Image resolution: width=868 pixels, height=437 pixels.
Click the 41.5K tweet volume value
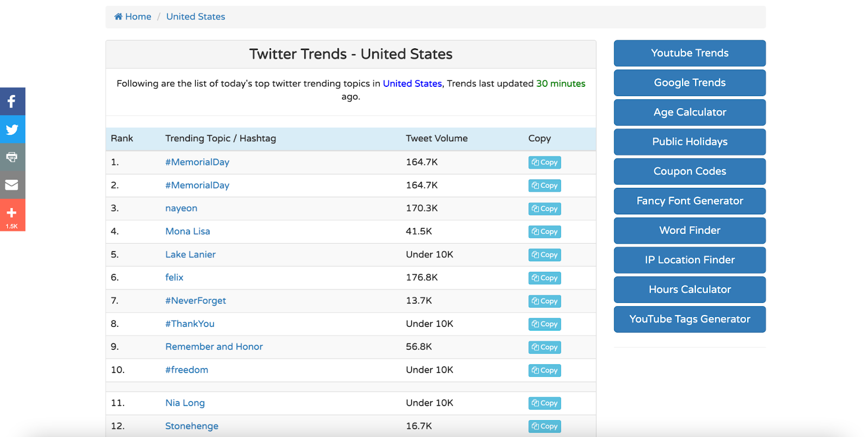(x=419, y=231)
